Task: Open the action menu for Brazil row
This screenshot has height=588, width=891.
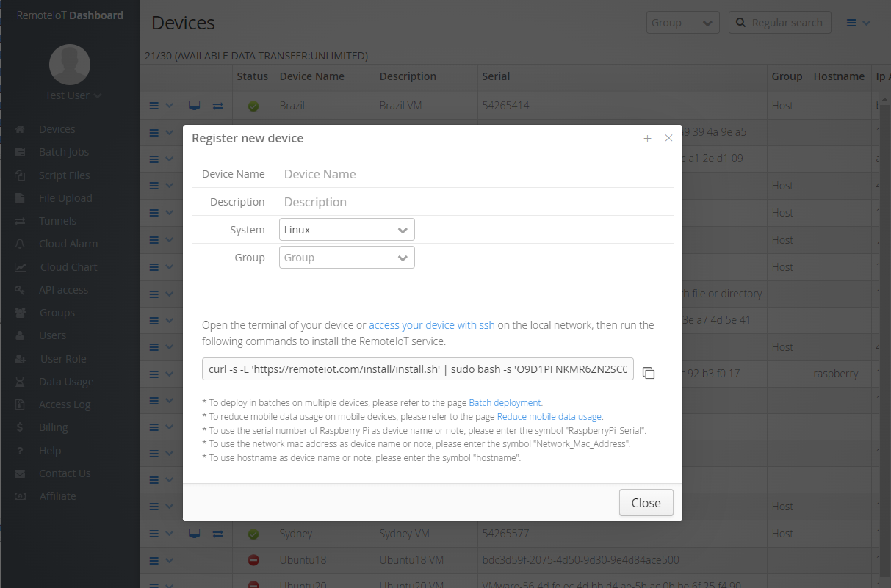Action: (162, 106)
